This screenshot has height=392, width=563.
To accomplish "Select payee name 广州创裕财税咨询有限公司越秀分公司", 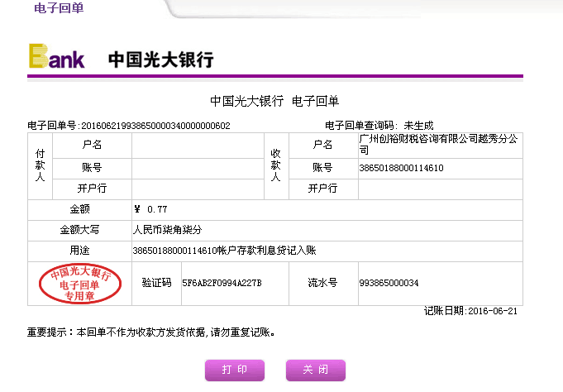I will [x=438, y=145].
